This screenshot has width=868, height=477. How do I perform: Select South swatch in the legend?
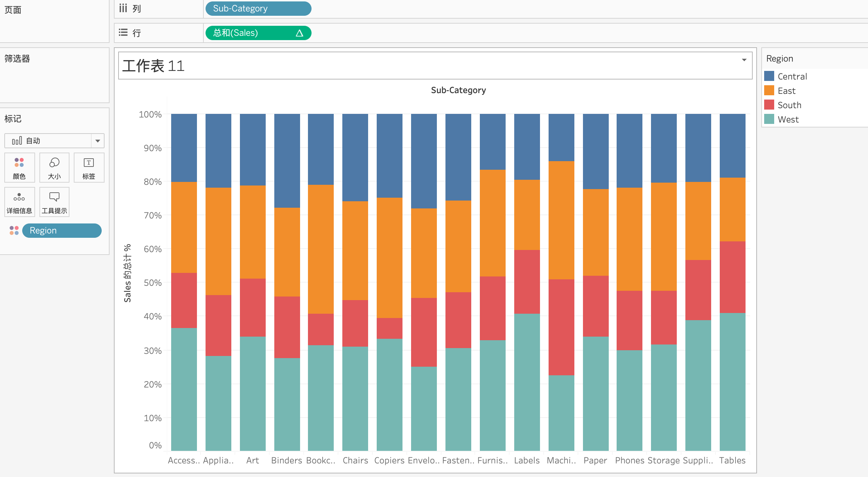[x=769, y=105]
